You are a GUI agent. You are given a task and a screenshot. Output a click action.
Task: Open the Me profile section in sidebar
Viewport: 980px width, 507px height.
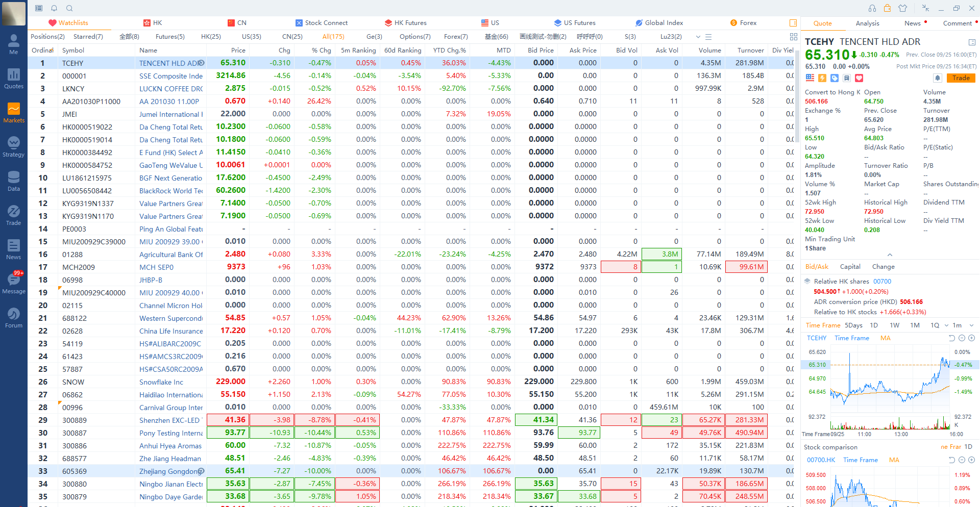(x=14, y=44)
